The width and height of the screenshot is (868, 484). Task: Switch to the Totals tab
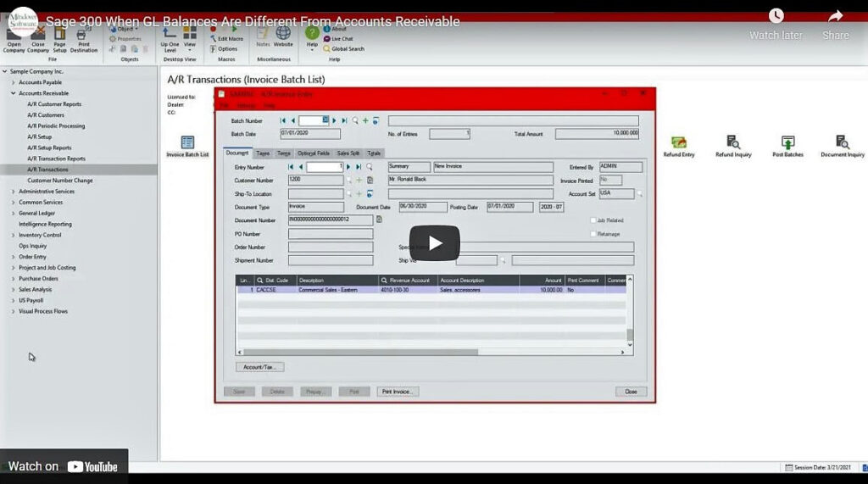point(374,153)
